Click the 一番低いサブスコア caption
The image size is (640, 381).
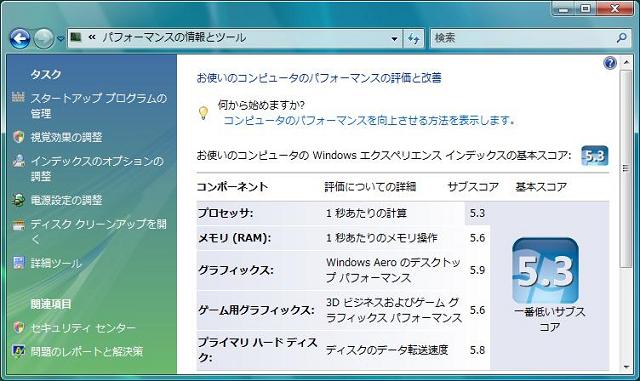pyautogui.click(x=549, y=319)
